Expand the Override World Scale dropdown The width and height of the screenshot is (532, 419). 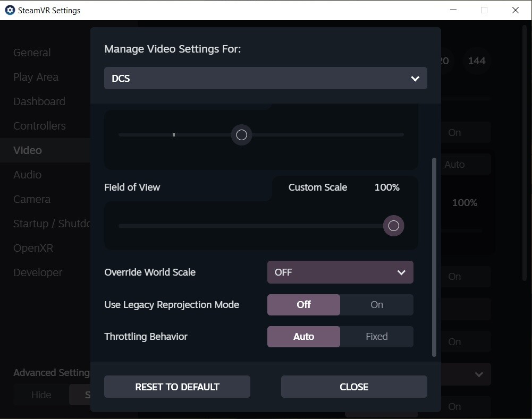click(x=340, y=272)
